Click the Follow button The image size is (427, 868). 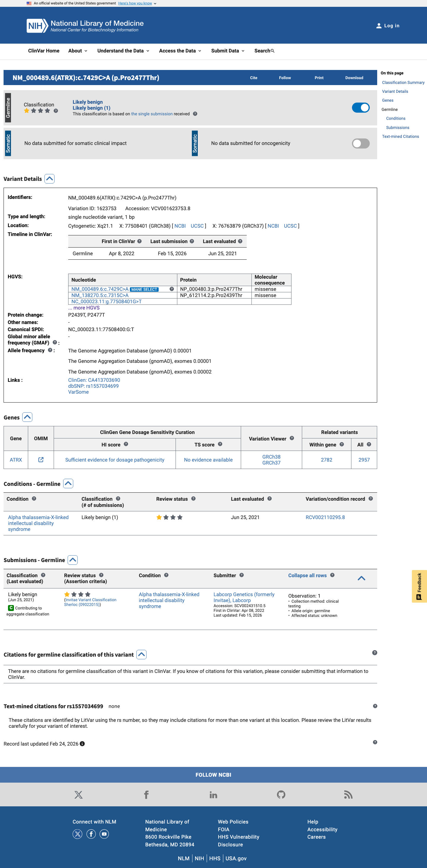(285, 77)
